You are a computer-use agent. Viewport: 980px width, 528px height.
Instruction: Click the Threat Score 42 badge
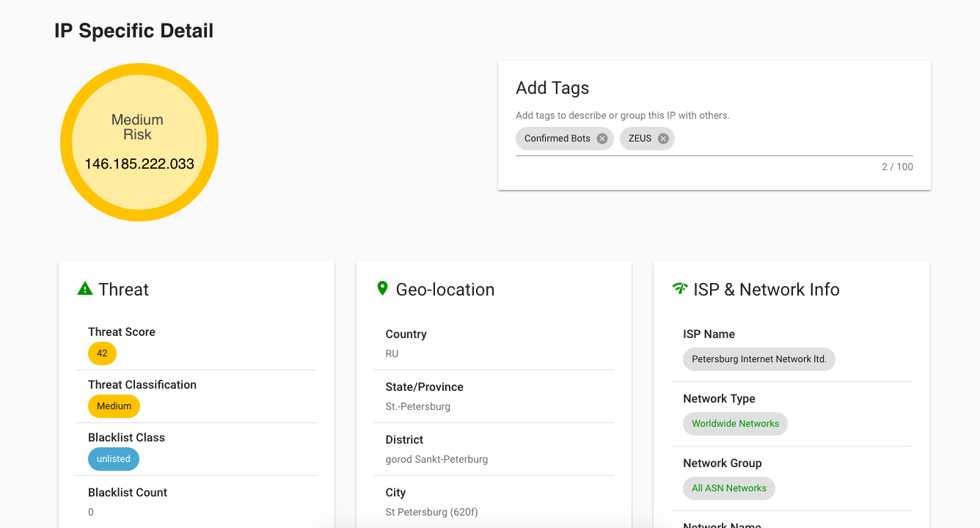click(102, 353)
